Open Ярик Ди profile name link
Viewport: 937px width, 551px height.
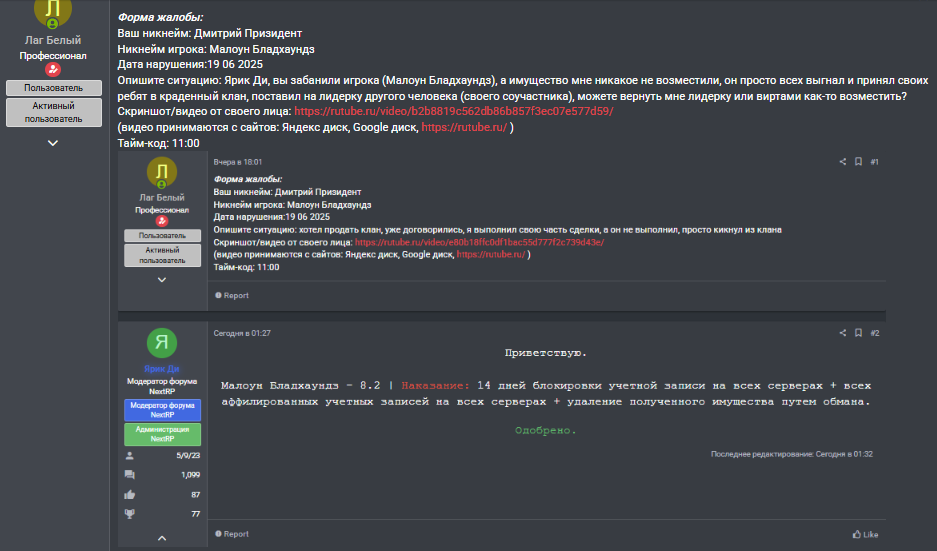[161, 369]
